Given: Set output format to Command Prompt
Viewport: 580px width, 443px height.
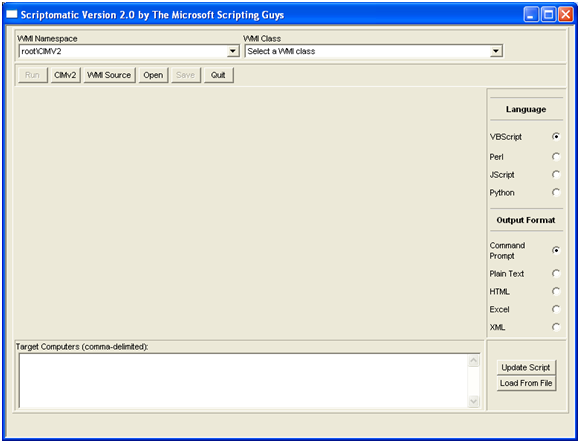Looking at the screenshot, I should point(556,250).
